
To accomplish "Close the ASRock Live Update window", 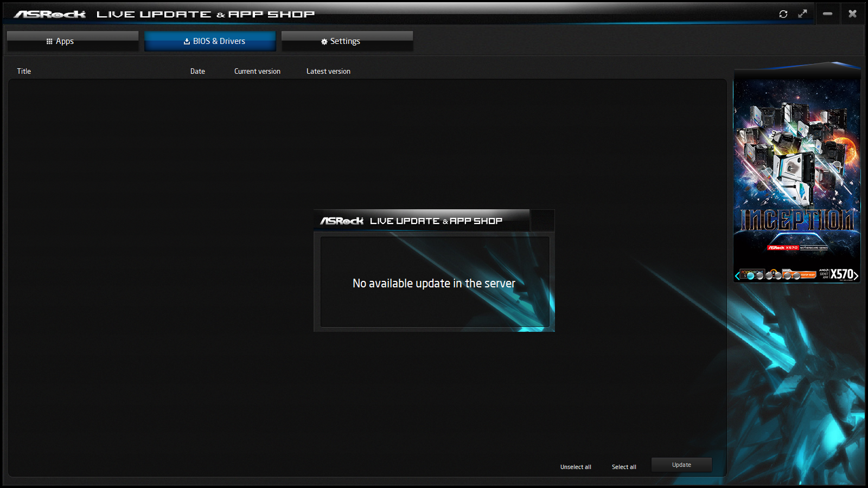I will click(x=853, y=14).
